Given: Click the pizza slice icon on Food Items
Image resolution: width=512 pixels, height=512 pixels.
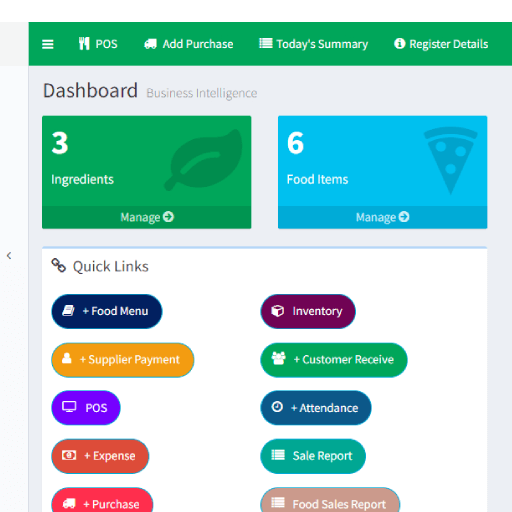Looking at the screenshot, I should pos(451,159).
